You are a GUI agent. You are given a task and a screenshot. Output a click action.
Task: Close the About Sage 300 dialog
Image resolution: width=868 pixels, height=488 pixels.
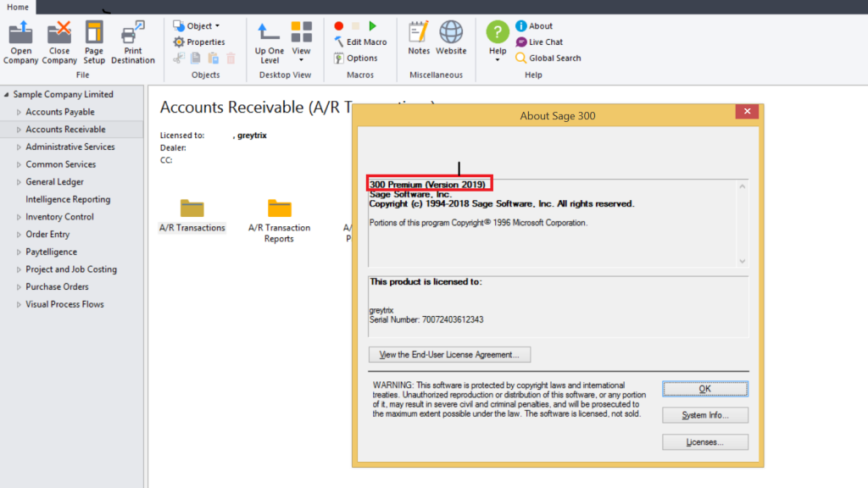(x=748, y=111)
